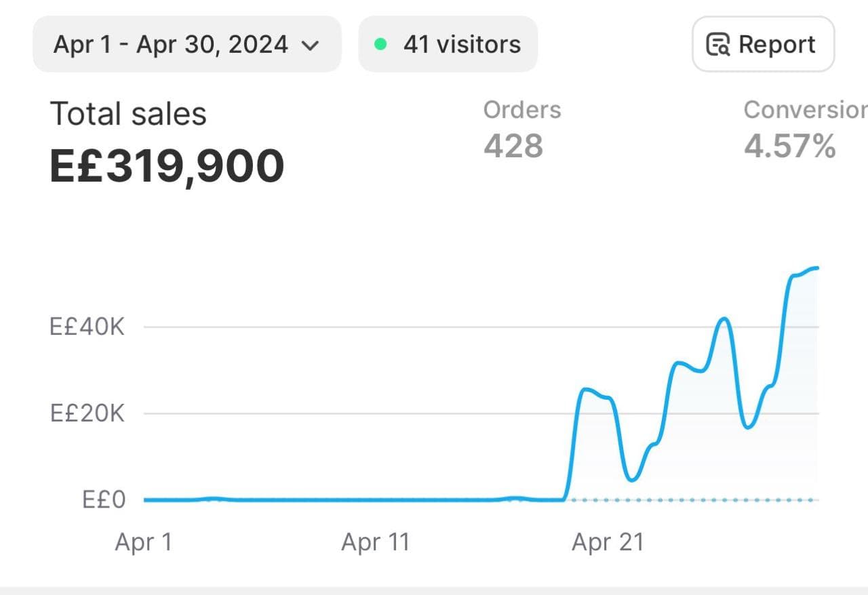Switch to the Conversion rate metric
Image resolution: width=868 pixels, height=595 pixels.
pyautogui.click(x=805, y=110)
